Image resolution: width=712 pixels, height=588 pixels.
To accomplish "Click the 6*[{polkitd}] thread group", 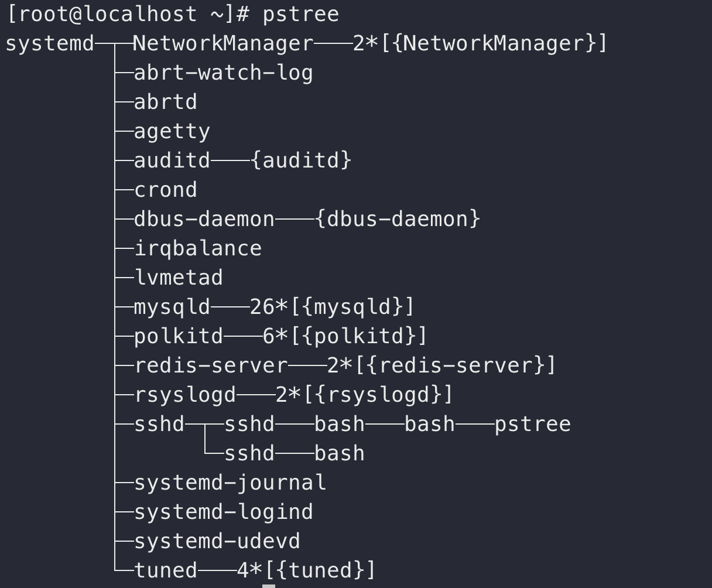I will [x=345, y=336].
